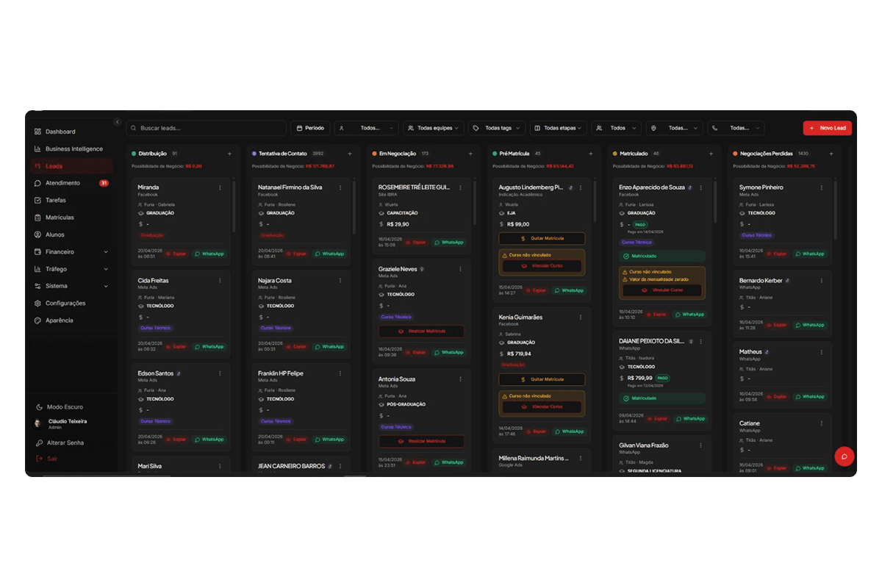Image resolution: width=882 pixels, height=588 pixels.
Task: Click WhatsApp on Catiane card
Action: [811, 467]
